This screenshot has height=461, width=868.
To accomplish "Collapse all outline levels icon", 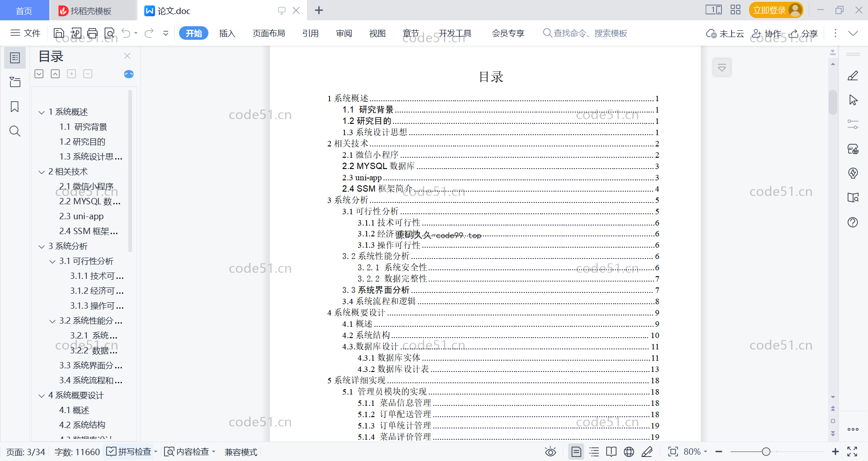I will coord(55,74).
